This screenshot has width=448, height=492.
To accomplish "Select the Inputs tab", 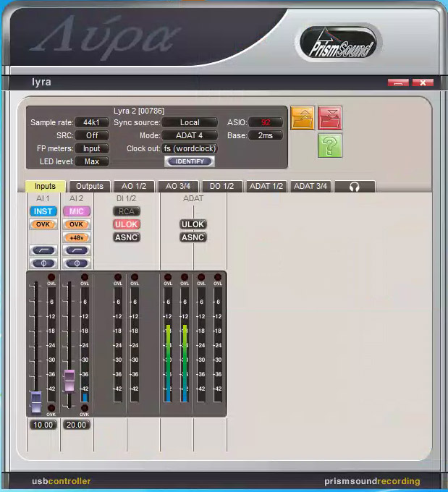I will point(45,186).
